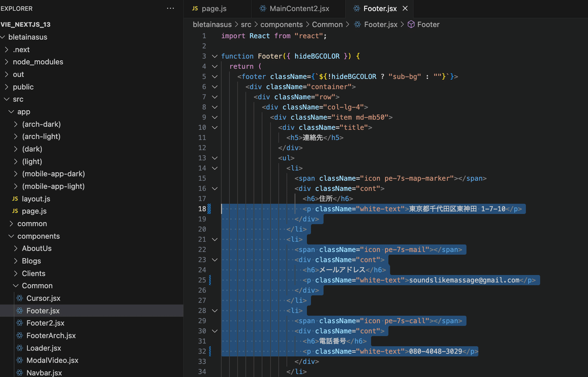
Task: Click the React icon on MainContent2.jsx tab
Action: [263, 8]
